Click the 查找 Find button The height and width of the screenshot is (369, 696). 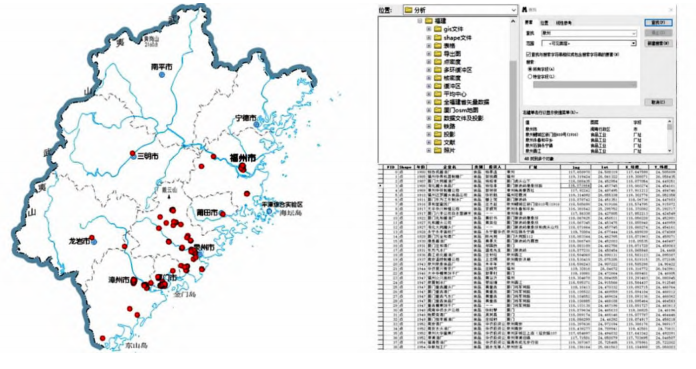coord(658,23)
